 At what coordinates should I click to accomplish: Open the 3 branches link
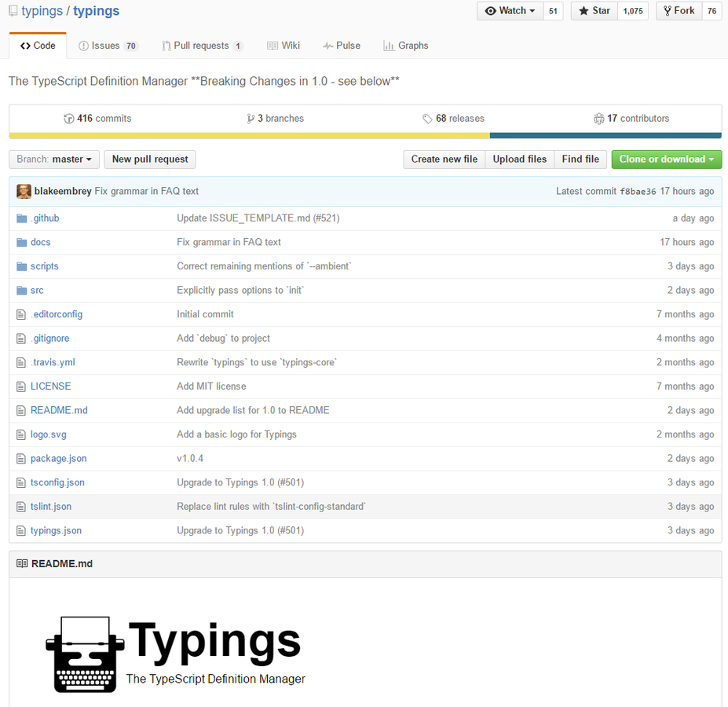coord(276,119)
